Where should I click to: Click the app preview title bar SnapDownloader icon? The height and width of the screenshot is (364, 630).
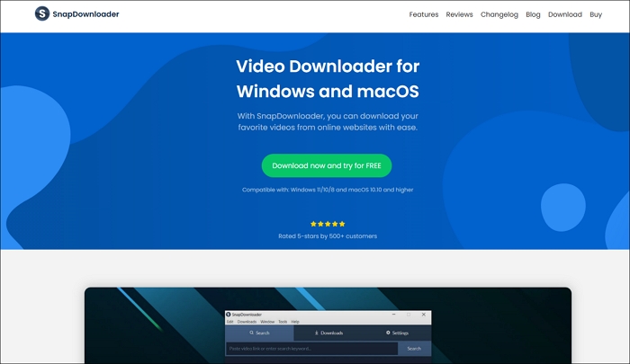click(x=229, y=315)
